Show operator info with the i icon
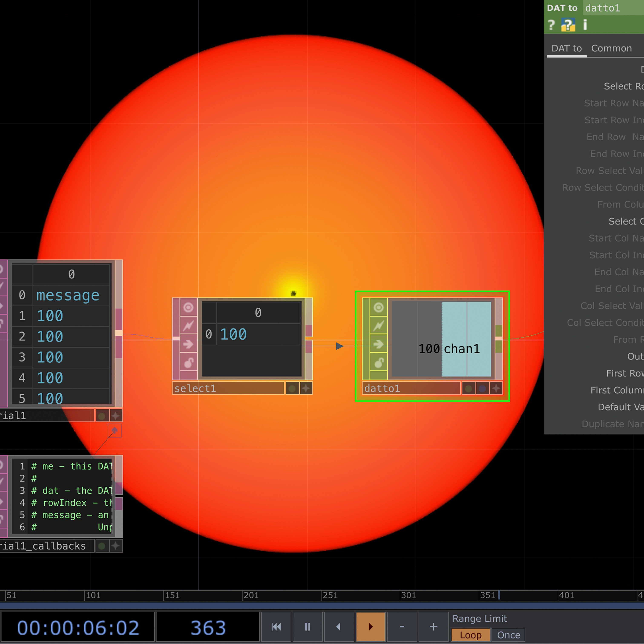Screen dimensions: 644x644 pos(586,25)
